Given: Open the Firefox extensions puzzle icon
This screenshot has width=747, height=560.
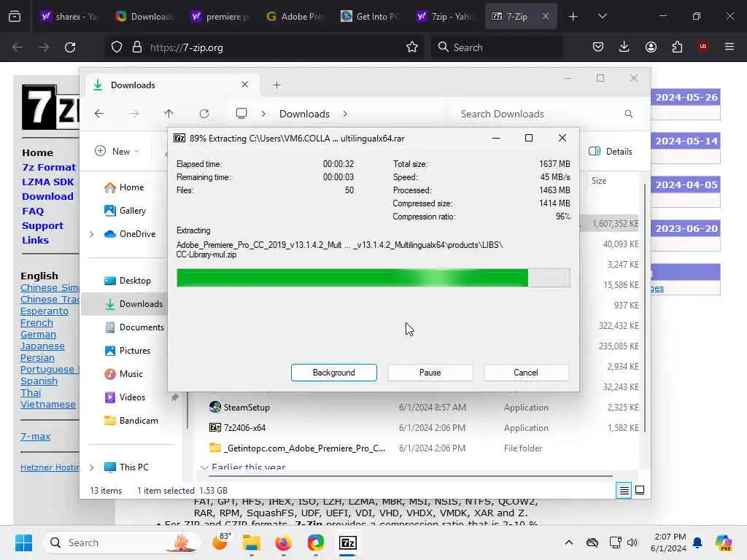Looking at the screenshot, I should point(677,47).
